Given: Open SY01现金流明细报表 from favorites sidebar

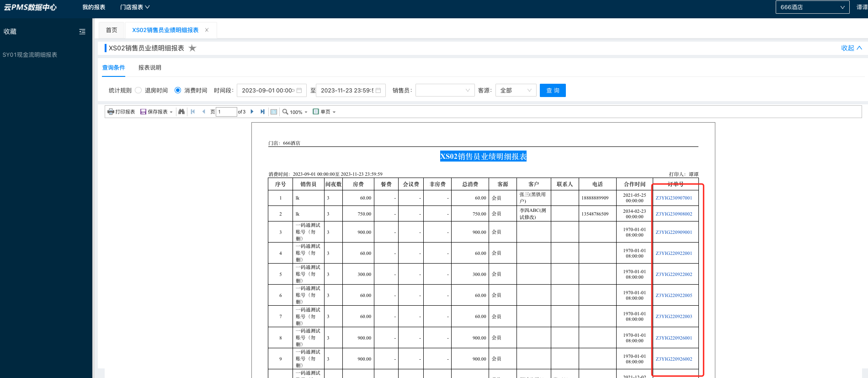Looking at the screenshot, I should 30,55.
